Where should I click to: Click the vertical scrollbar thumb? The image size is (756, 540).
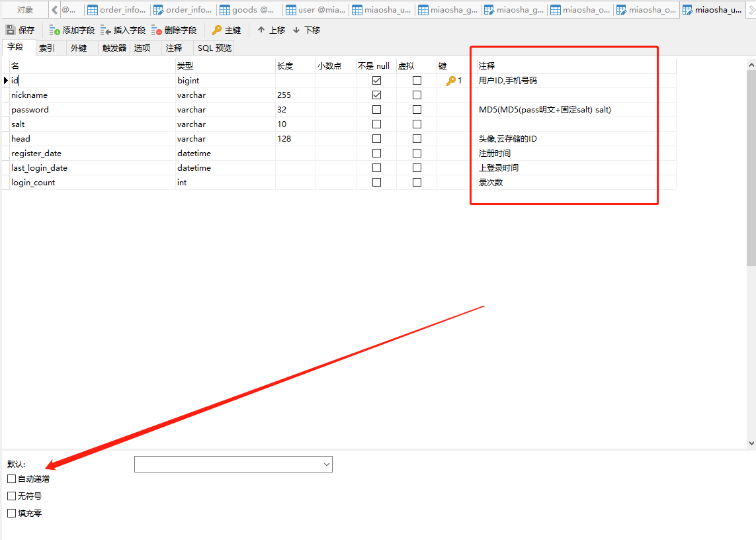click(751, 167)
